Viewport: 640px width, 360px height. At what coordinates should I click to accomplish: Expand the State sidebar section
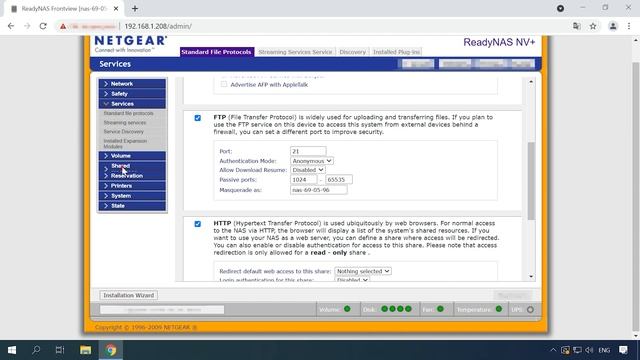(x=132, y=206)
